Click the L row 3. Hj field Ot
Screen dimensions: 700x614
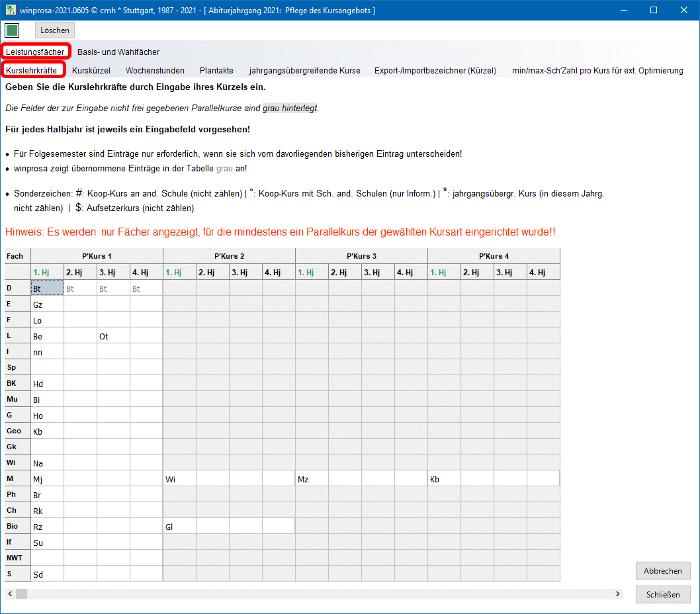(x=113, y=336)
